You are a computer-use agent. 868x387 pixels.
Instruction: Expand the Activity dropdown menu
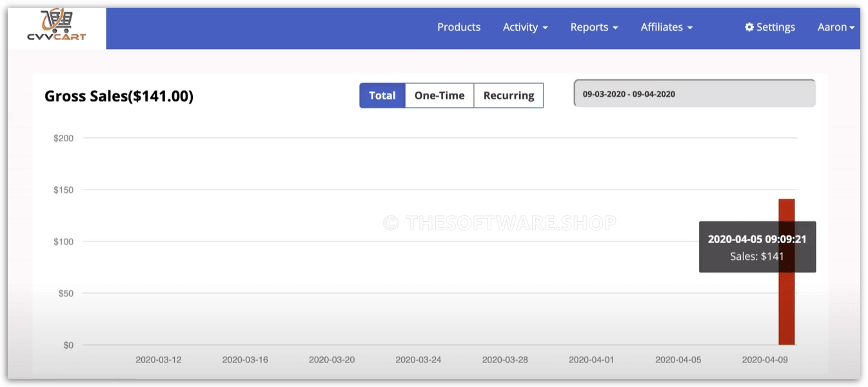coord(525,27)
